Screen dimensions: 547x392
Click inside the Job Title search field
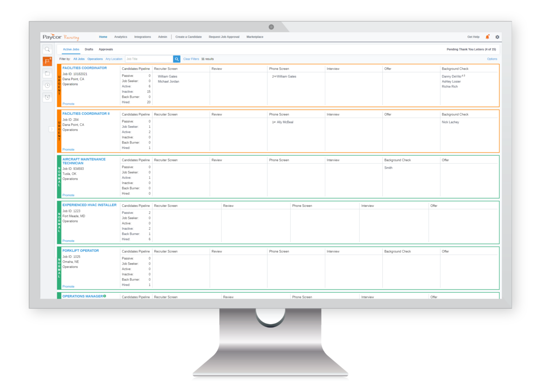149,59
